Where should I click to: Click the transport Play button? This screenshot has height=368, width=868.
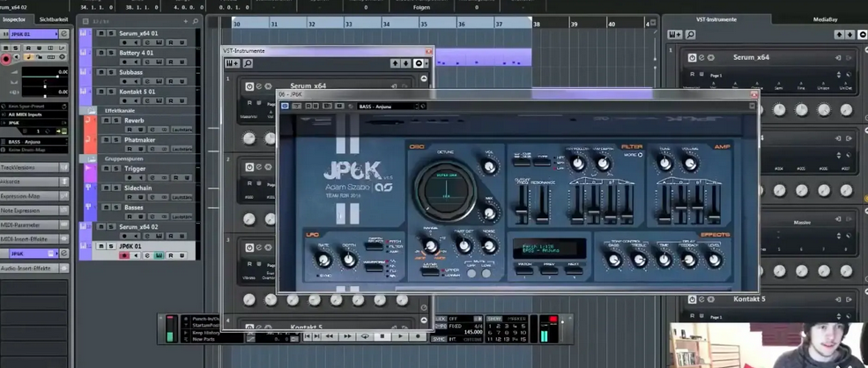(x=400, y=336)
